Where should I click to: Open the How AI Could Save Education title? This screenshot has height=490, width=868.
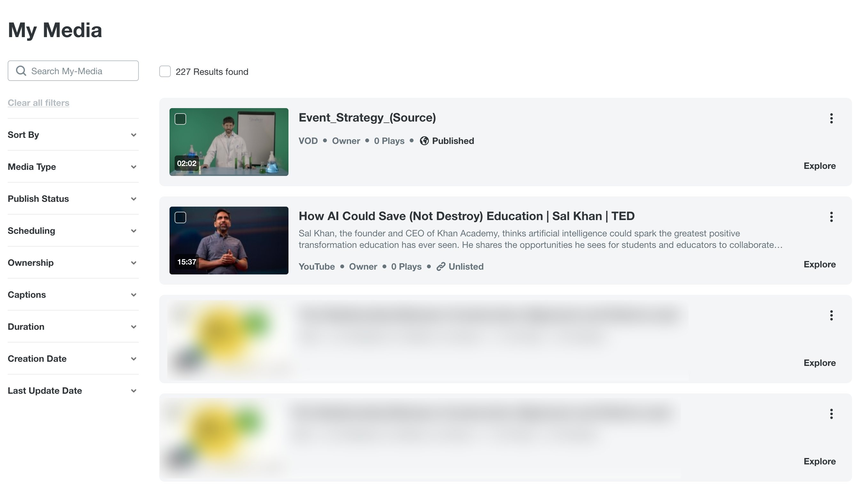pos(467,216)
